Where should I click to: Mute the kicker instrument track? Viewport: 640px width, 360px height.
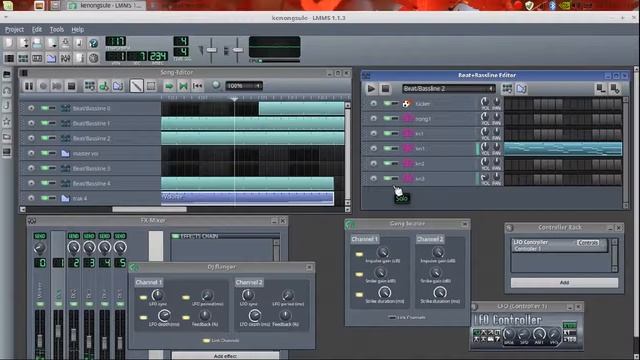(387, 104)
